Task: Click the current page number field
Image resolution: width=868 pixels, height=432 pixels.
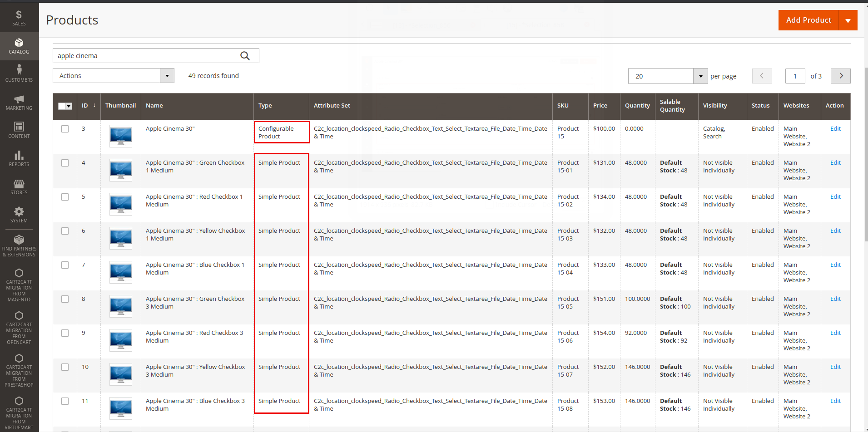Action: pyautogui.click(x=795, y=76)
